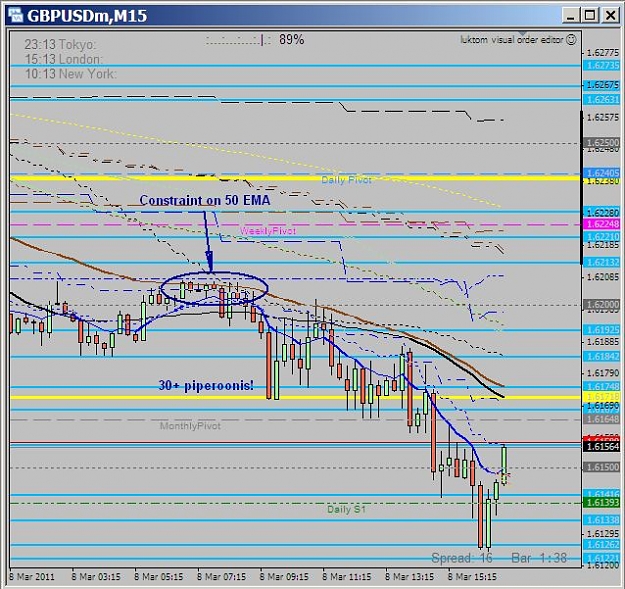Click the '8 Mar 2011' date axis label
The image size is (625, 589).
(32, 577)
